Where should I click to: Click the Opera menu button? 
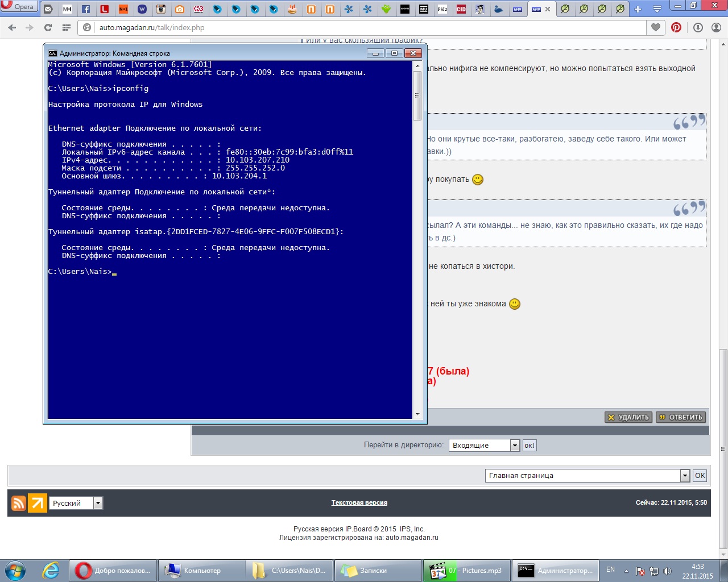tap(19, 7)
